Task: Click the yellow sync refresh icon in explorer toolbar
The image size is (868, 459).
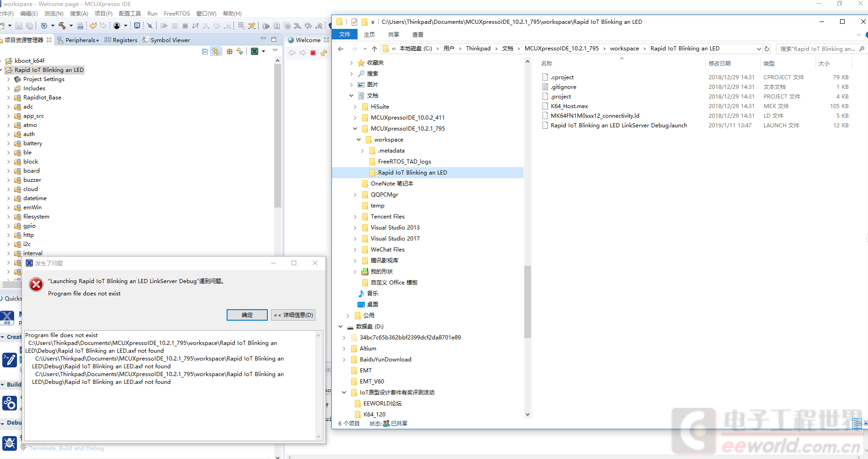Action: (240, 52)
